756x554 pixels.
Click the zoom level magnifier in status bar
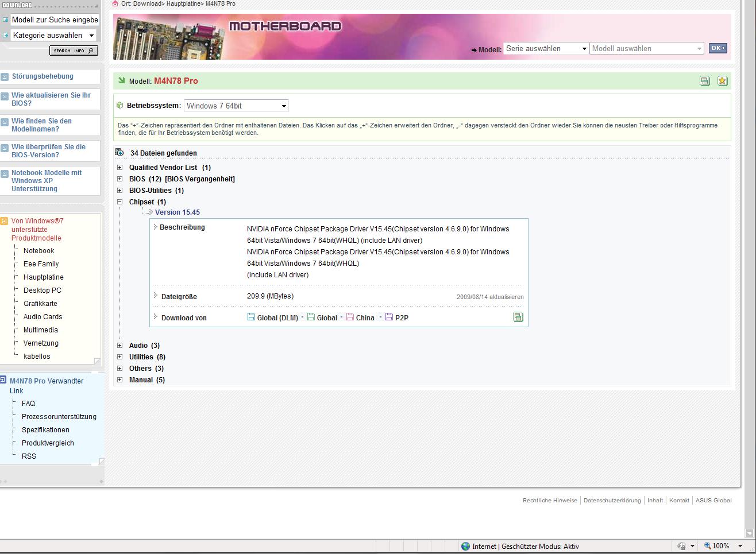coord(708,546)
